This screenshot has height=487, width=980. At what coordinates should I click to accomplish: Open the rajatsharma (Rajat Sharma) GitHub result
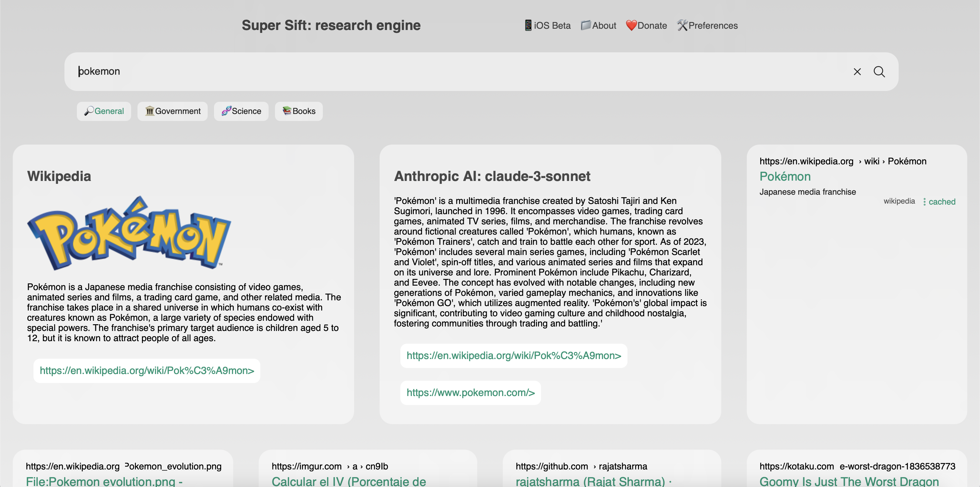coord(593,481)
